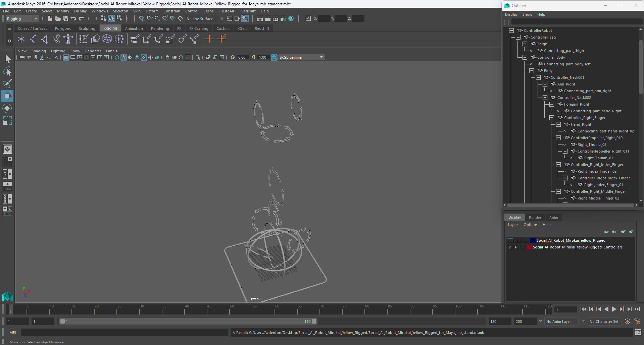Activate the Scale tool
This screenshot has width=644, height=345.
pyautogui.click(x=7, y=120)
